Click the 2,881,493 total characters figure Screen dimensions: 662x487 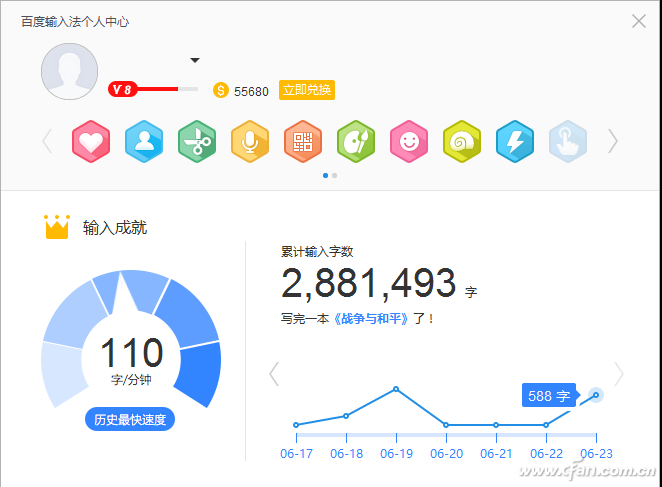point(369,283)
